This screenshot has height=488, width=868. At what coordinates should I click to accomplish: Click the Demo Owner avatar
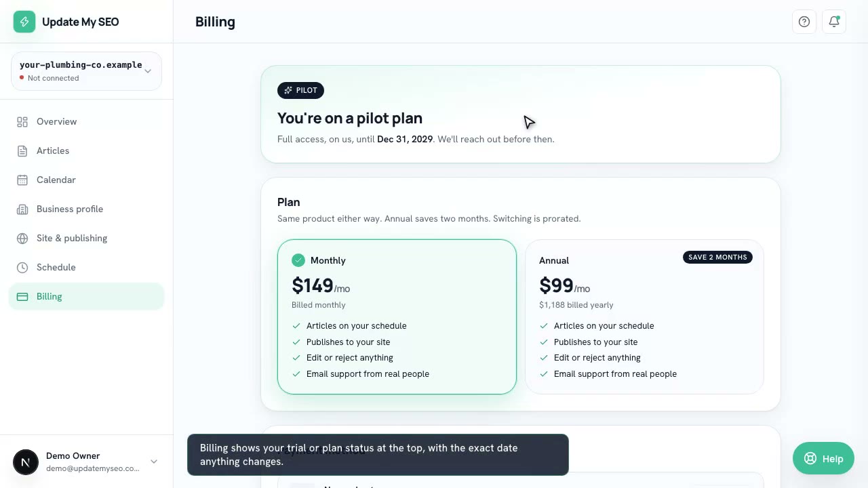pyautogui.click(x=26, y=462)
